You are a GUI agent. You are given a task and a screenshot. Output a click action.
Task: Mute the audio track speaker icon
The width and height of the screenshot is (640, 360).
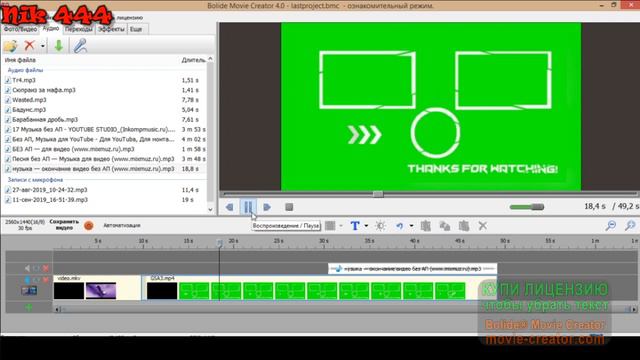coord(27,268)
